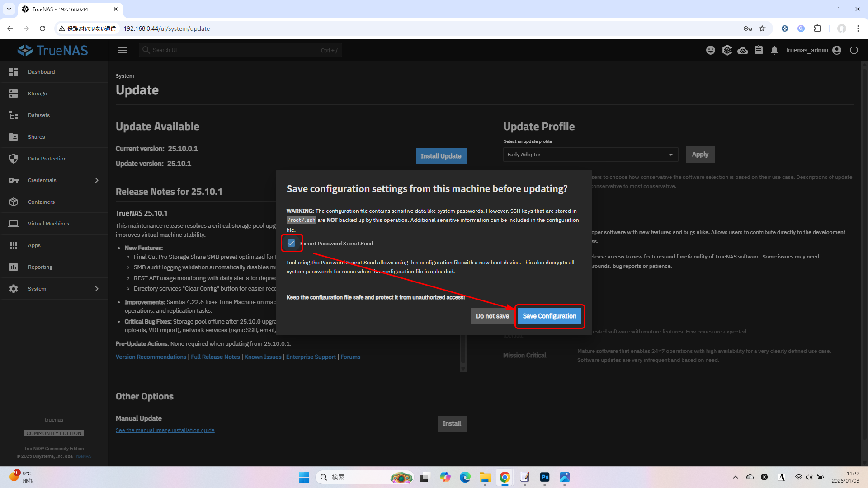
Task: Uncheck Export Password Secret Seed checkbox
Action: [291, 243]
